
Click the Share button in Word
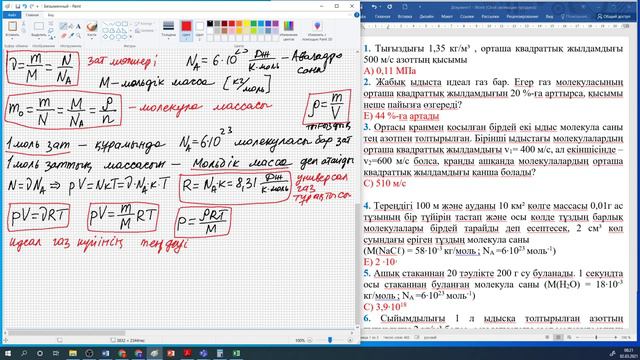click(613, 17)
